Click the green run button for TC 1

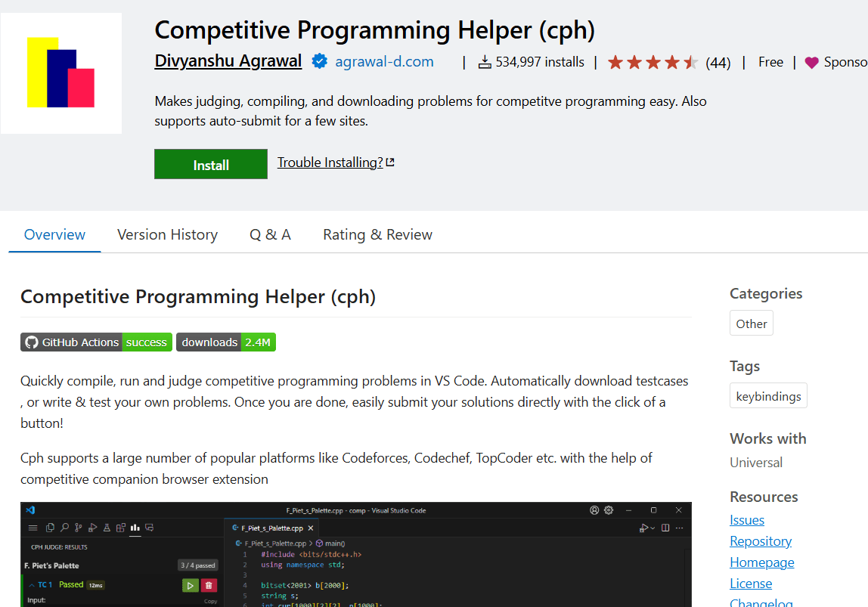(190, 585)
